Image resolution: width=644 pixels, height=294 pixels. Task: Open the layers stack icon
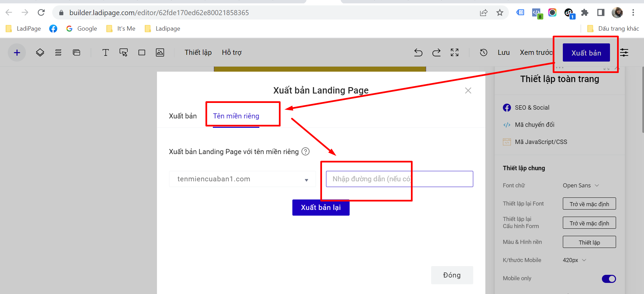click(x=40, y=52)
